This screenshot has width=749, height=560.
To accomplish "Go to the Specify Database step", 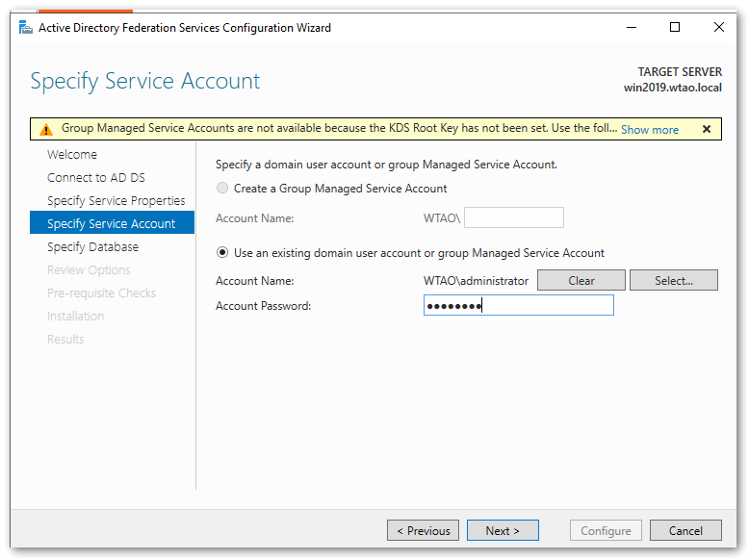I will point(92,247).
